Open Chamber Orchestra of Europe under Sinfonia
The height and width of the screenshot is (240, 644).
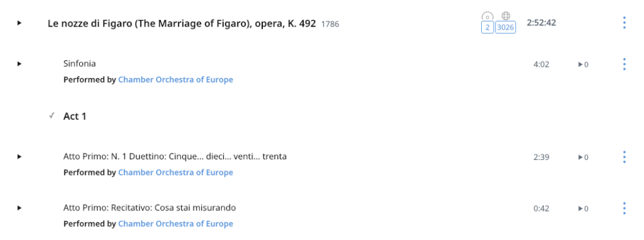point(175,80)
